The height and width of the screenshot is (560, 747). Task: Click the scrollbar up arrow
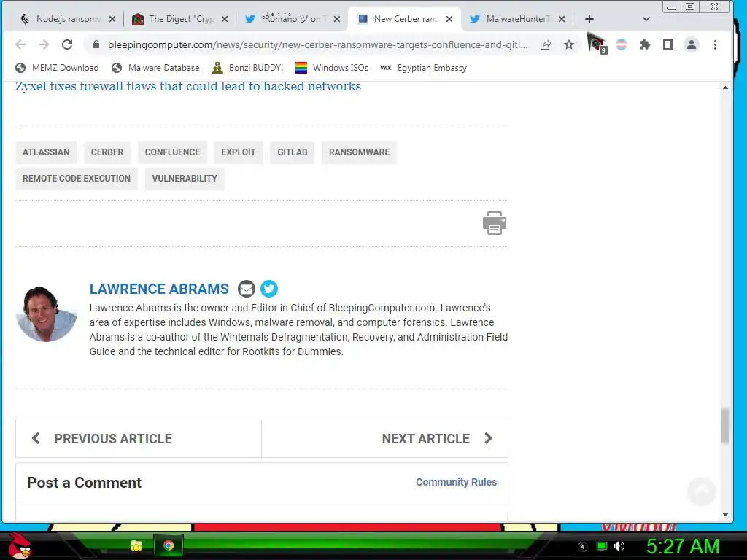tap(725, 87)
